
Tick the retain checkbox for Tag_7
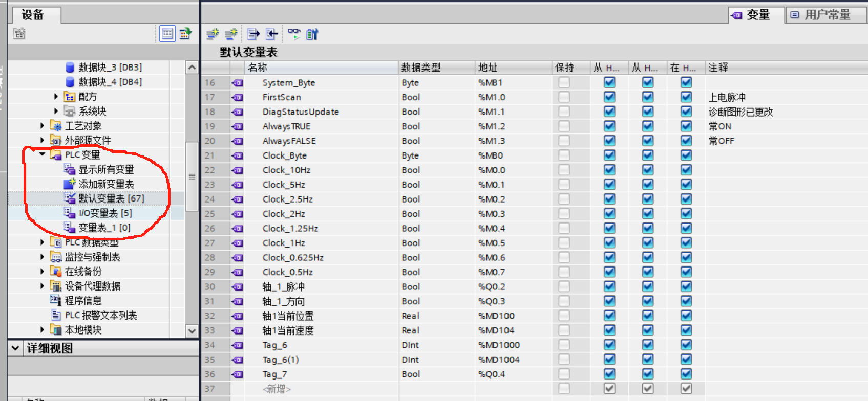564,374
